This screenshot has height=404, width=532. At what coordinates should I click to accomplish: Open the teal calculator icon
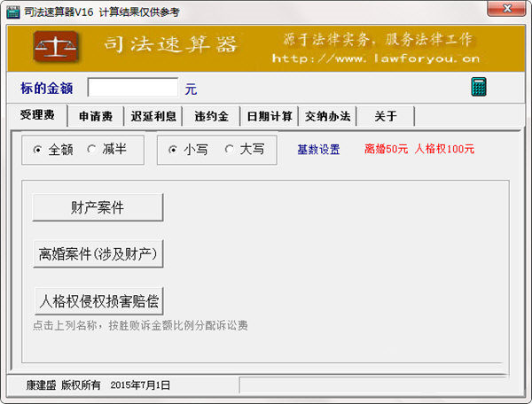tap(479, 87)
